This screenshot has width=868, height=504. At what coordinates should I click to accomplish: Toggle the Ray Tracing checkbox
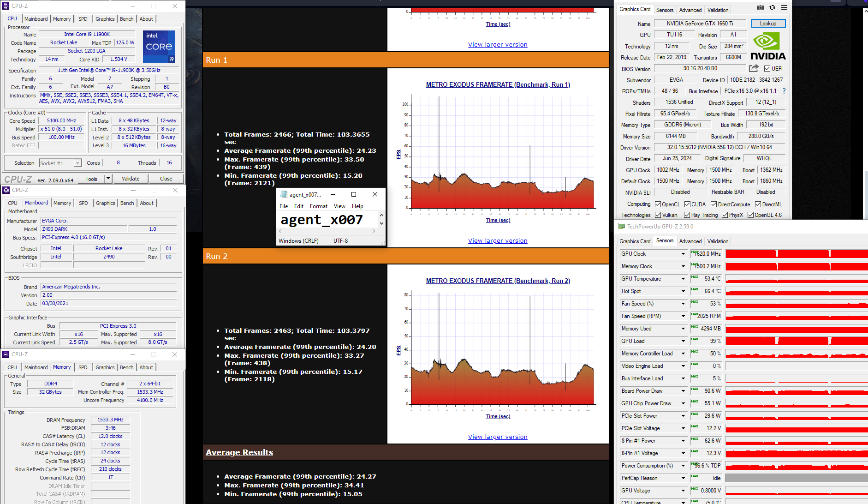click(x=687, y=215)
